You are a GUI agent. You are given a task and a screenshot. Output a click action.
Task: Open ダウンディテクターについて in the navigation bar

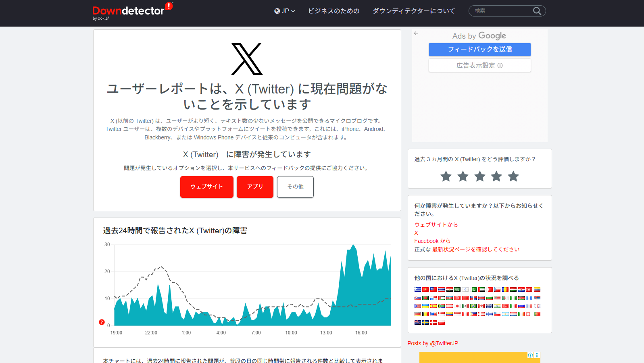(414, 11)
